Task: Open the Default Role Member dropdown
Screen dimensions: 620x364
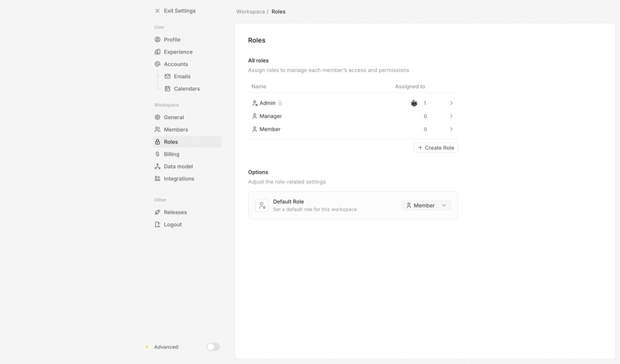Action: (x=426, y=205)
